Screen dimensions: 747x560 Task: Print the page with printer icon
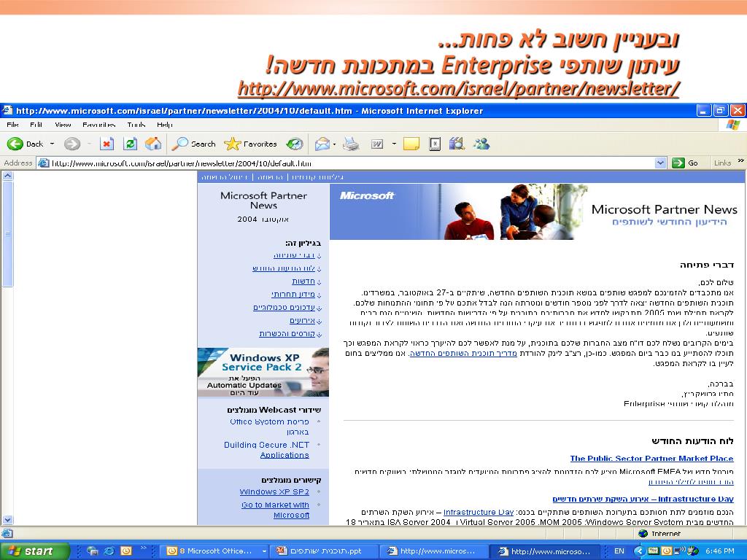(x=351, y=144)
